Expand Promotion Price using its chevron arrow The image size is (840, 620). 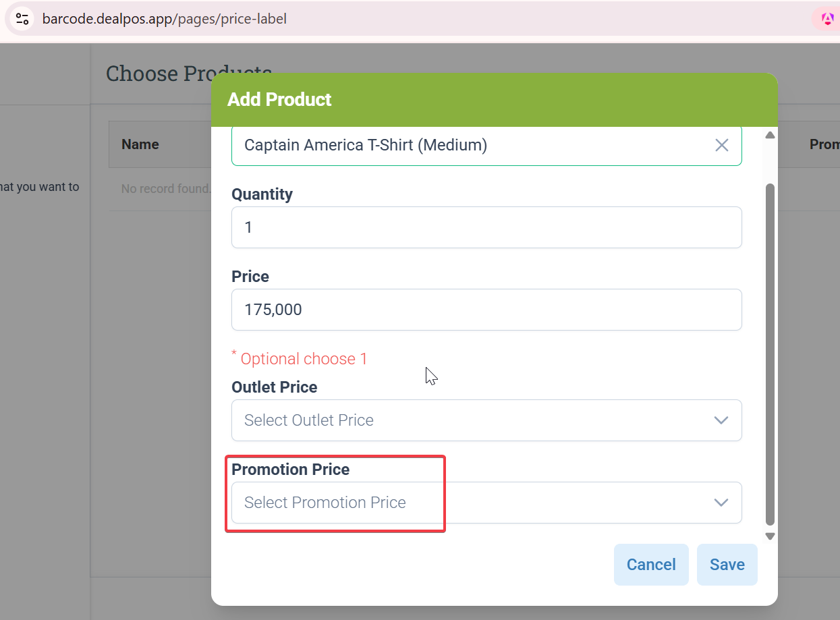721,503
